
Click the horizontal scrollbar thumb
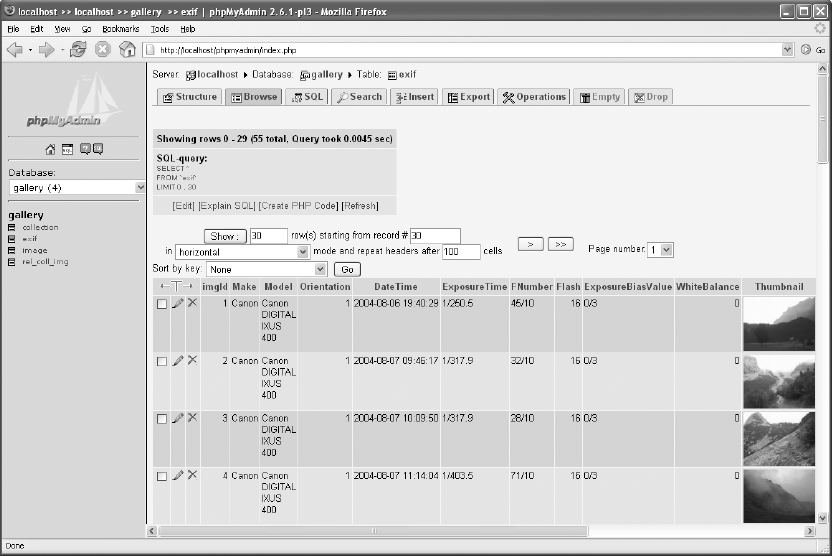click(373, 531)
